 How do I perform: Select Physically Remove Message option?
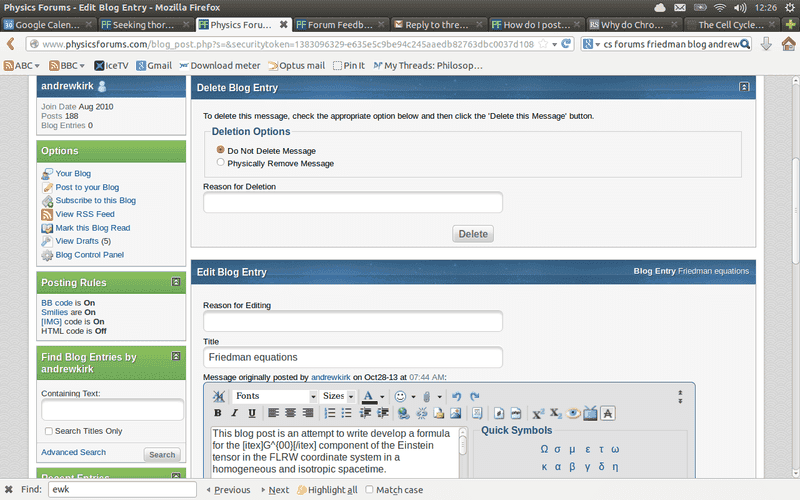coord(220,162)
